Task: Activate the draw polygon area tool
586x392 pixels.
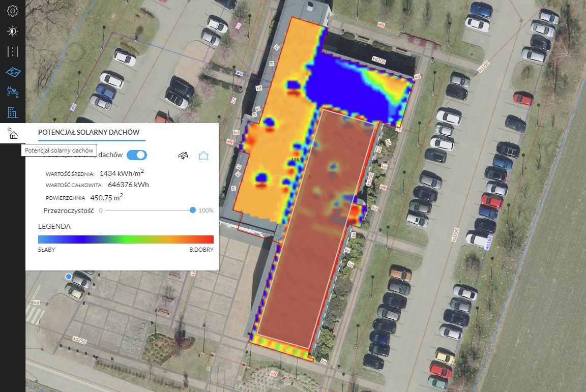Action: click(204, 156)
